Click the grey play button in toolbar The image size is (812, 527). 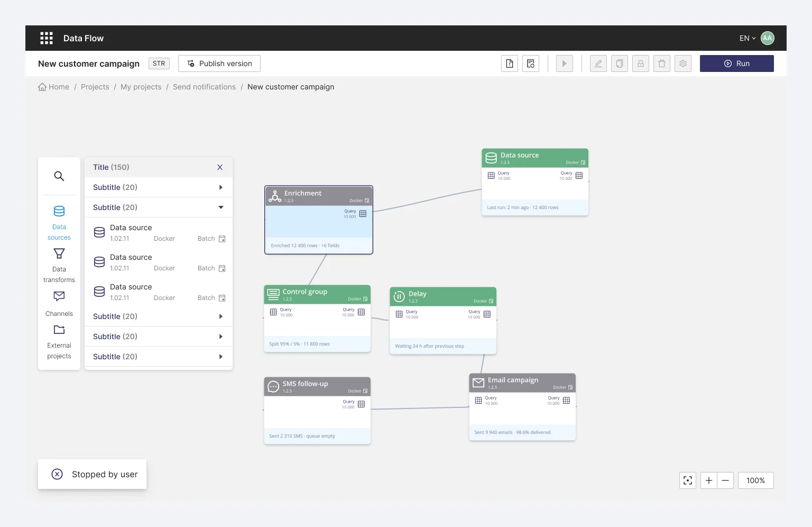[565, 63]
